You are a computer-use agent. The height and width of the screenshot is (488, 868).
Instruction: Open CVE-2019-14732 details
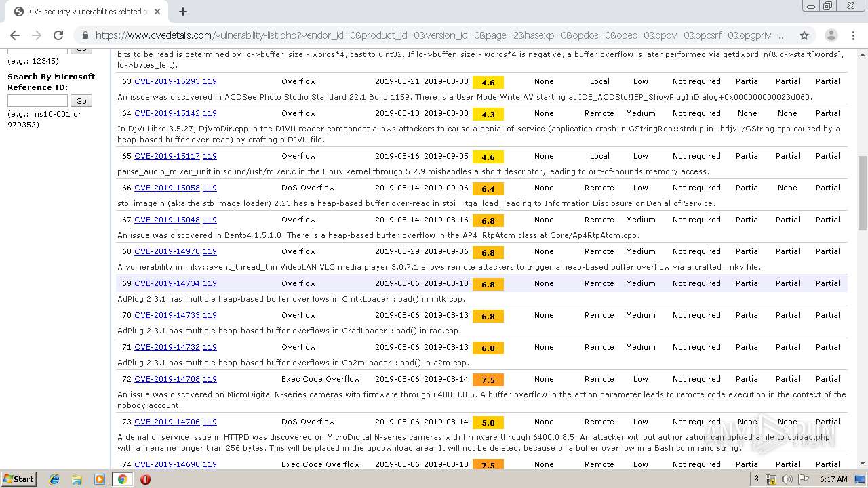pyautogui.click(x=167, y=347)
